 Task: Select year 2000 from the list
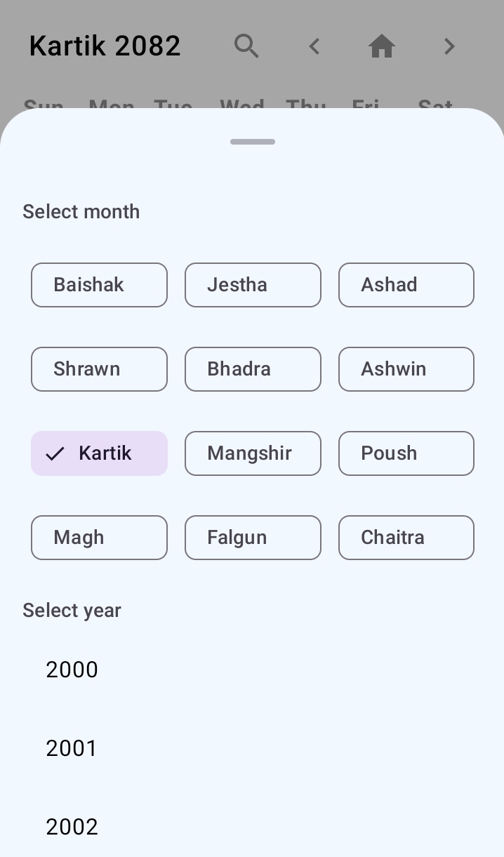pyautogui.click(x=72, y=670)
